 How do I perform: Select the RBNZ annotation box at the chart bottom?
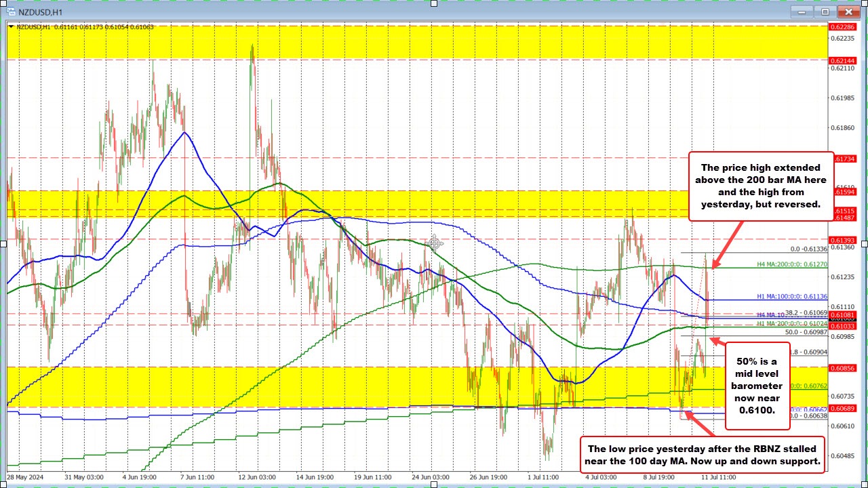pos(701,455)
